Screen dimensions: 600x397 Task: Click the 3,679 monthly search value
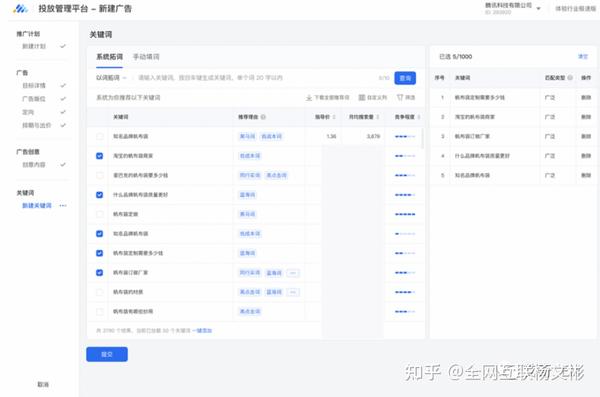[x=373, y=136]
